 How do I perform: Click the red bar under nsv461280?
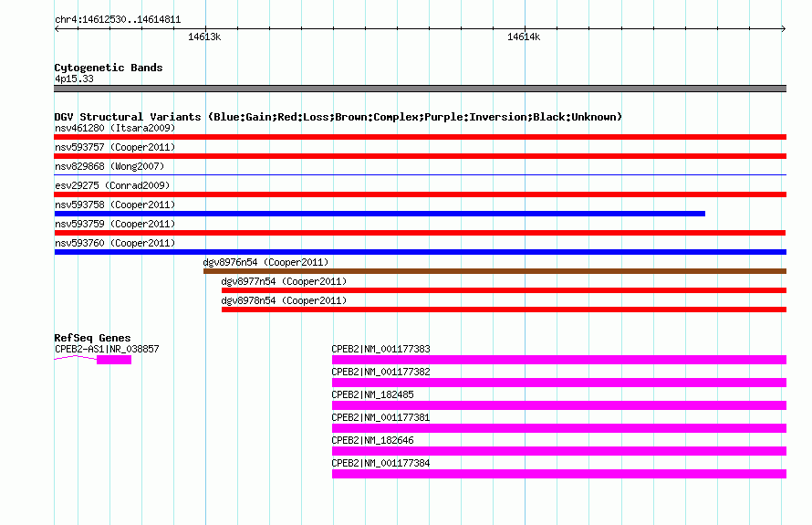[x=420, y=137]
